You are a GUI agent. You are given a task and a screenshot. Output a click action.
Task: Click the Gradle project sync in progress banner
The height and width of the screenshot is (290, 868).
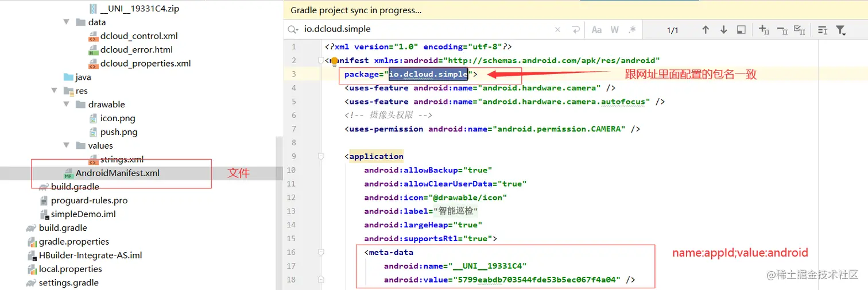pyautogui.click(x=356, y=10)
